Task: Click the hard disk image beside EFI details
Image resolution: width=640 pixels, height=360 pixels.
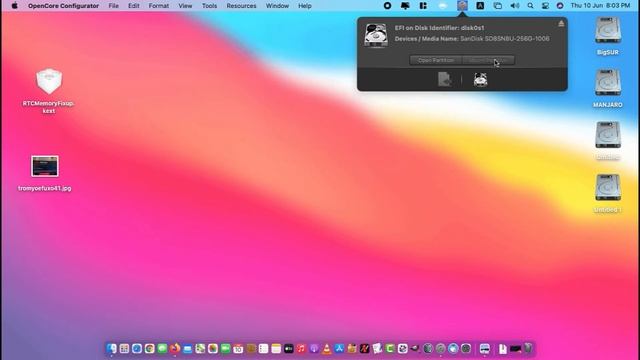Action: point(376,35)
